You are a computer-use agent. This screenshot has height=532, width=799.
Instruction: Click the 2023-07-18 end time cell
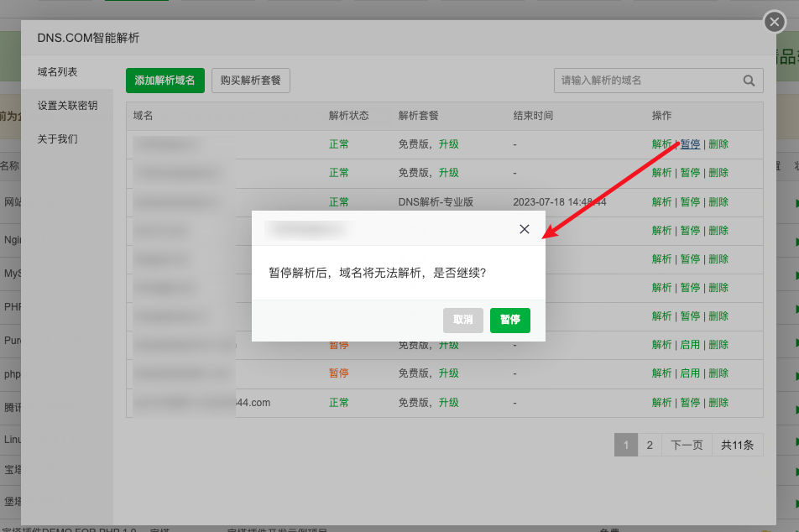pos(560,201)
